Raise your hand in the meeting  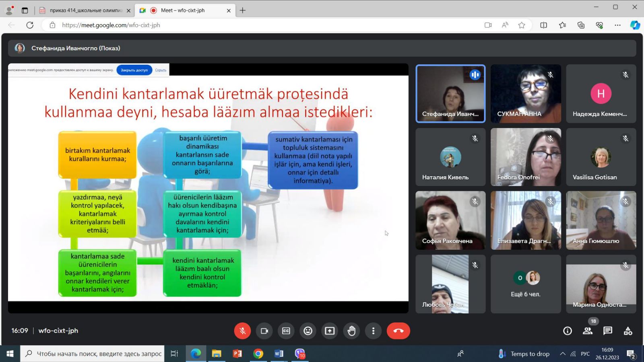pos(351,331)
